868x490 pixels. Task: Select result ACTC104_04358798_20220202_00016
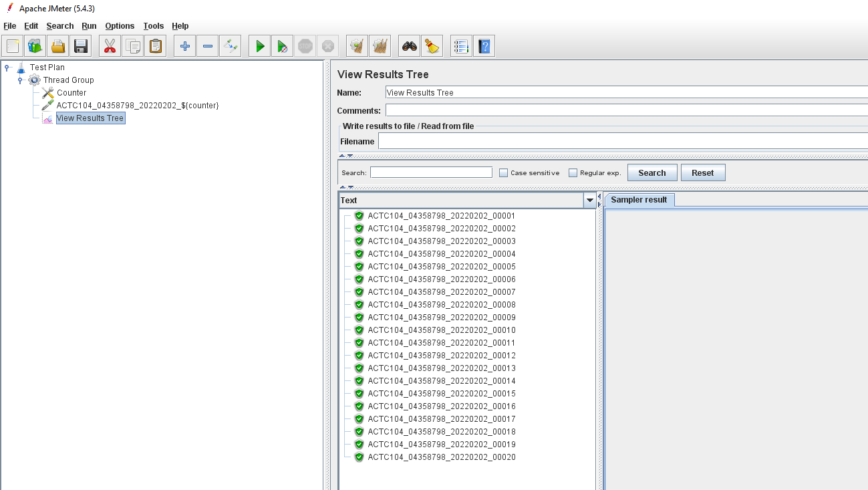pyautogui.click(x=442, y=406)
